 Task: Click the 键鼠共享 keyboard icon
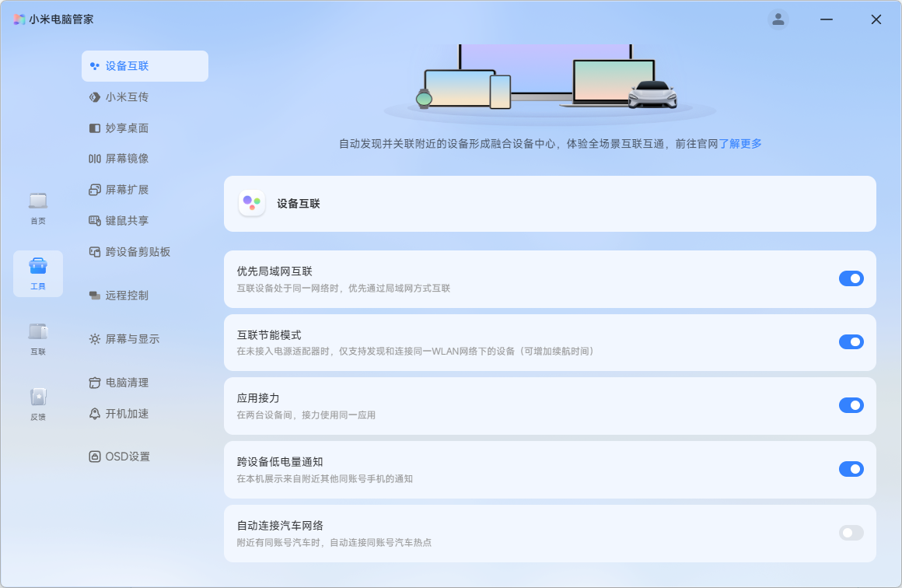pyautogui.click(x=95, y=221)
